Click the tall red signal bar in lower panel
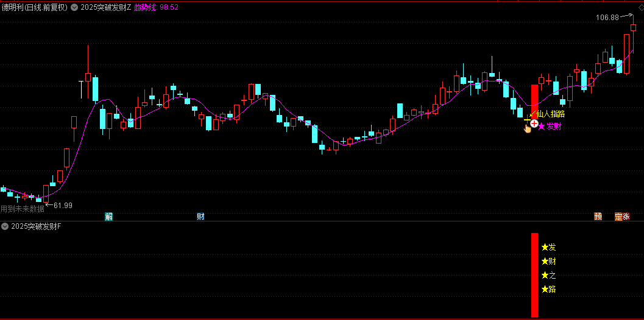This screenshot has width=644, height=320. click(x=534, y=275)
